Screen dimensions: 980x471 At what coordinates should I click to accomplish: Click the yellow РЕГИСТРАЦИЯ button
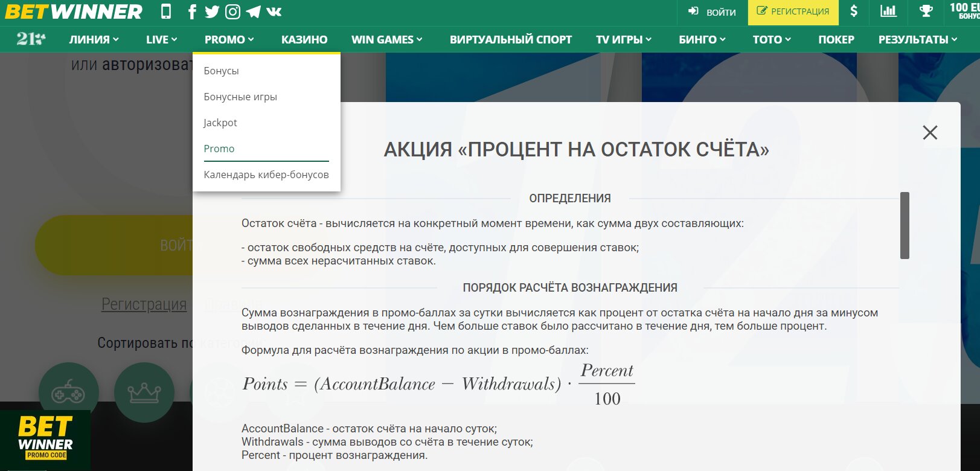click(793, 11)
